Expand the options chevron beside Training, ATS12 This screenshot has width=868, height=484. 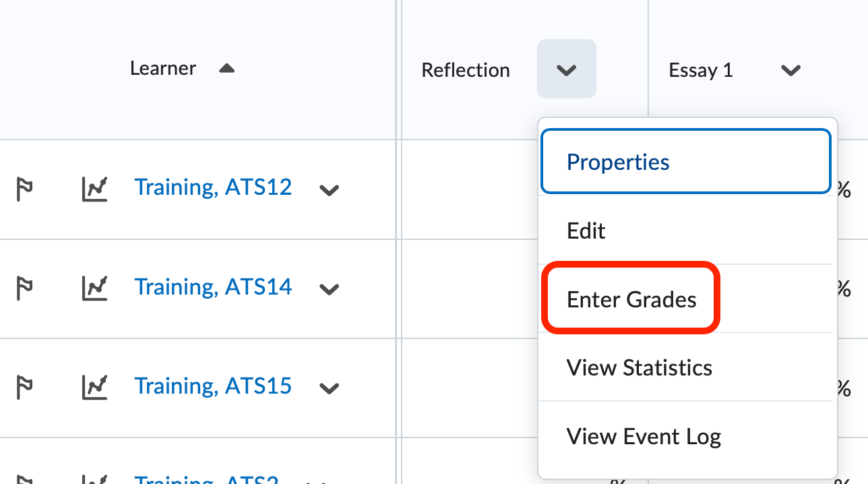click(x=330, y=191)
